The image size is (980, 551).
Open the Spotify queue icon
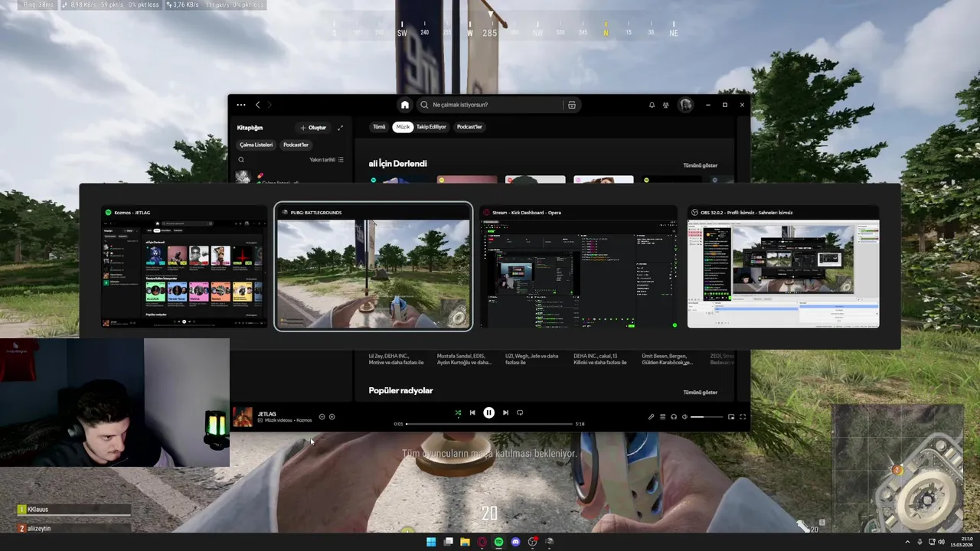pyautogui.click(x=662, y=417)
